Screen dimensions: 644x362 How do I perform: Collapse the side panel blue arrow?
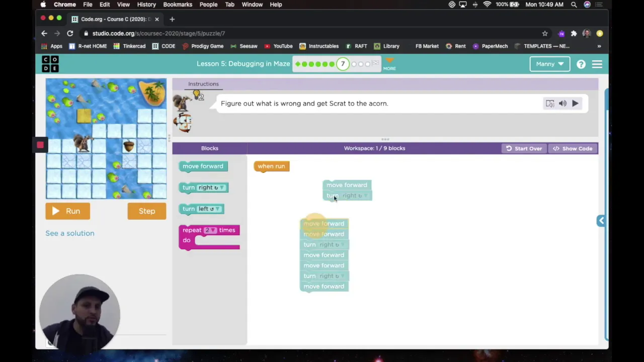click(601, 221)
